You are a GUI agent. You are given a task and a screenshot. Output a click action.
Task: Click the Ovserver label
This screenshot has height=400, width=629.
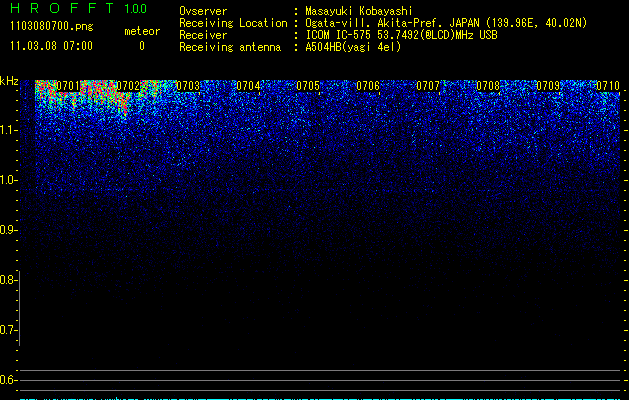pyautogui.click(x=203, y=11)
